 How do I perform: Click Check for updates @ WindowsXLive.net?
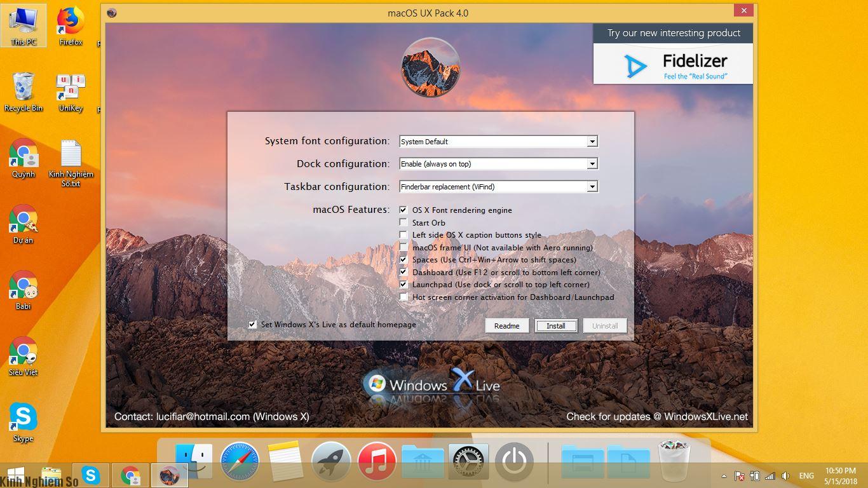click(x=657, y=417)
